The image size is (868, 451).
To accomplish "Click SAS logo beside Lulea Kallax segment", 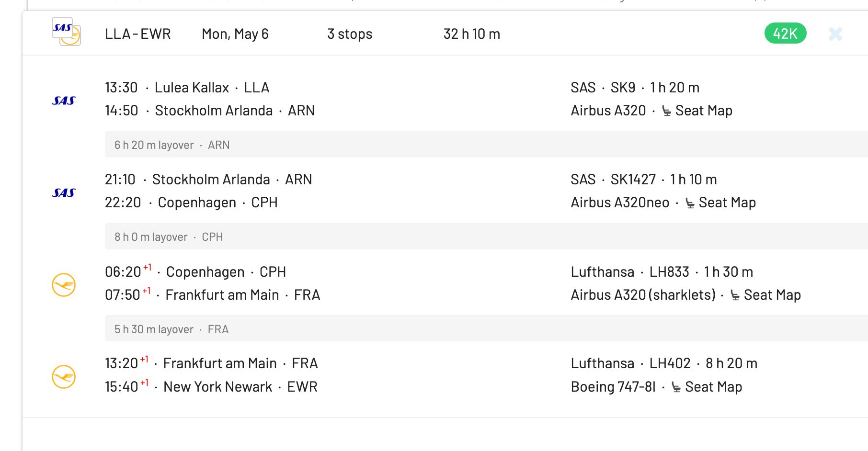I will pyautogui.click(x=64, y=101).
